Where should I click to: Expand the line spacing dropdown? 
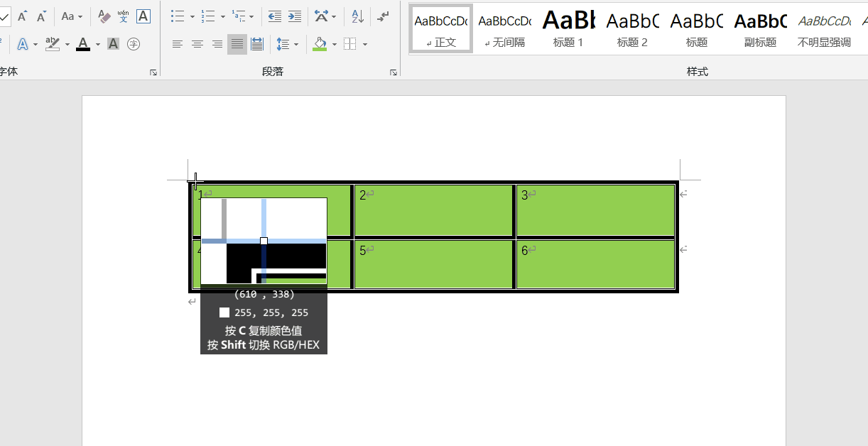click(x=296, y=44)
